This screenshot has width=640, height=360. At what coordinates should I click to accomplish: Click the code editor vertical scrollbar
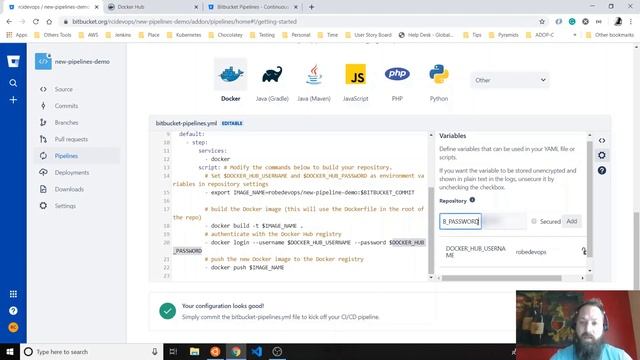(x=431, y=231)
